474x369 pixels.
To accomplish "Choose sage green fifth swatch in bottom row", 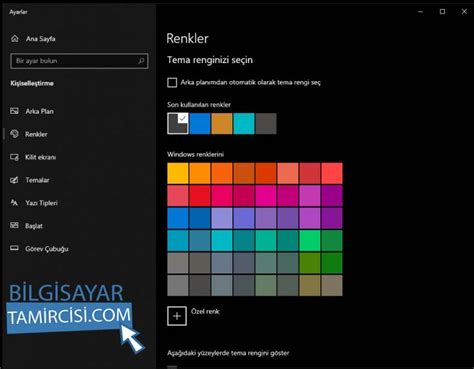I will [266, 285].
